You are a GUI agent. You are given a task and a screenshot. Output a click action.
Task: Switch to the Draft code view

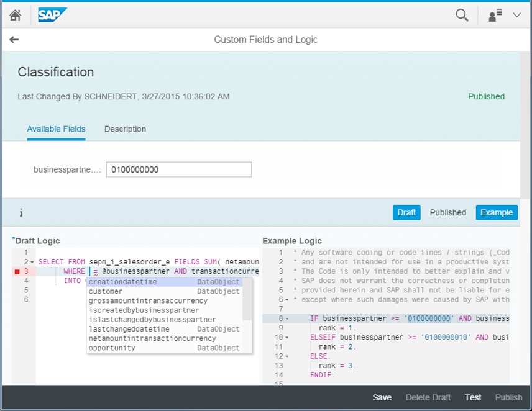point(406,212)
